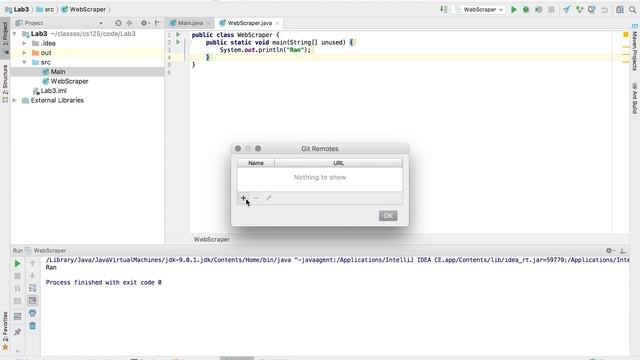Select Main class in the project tree

pyautogui.click(x=58, y=72)
